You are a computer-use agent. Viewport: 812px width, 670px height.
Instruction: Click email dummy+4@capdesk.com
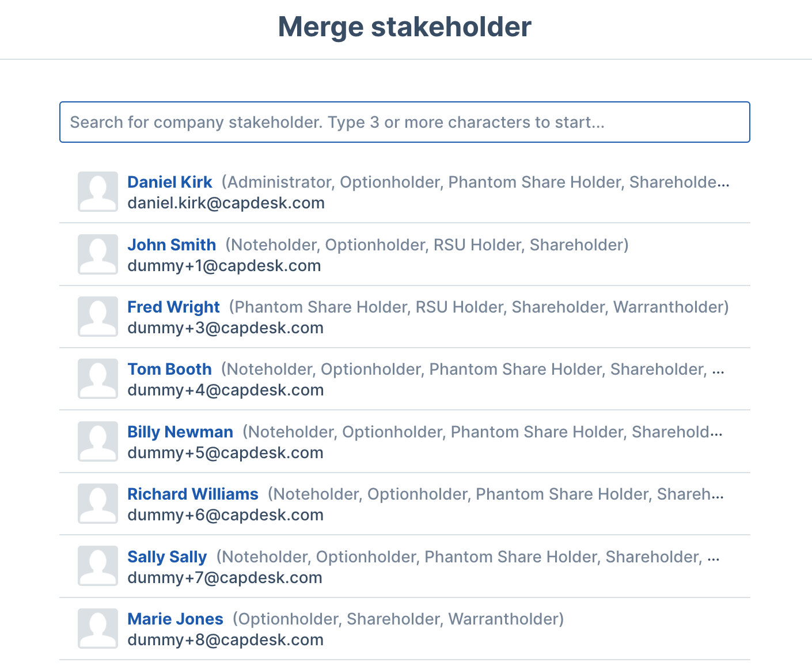(x=225, y=390)
